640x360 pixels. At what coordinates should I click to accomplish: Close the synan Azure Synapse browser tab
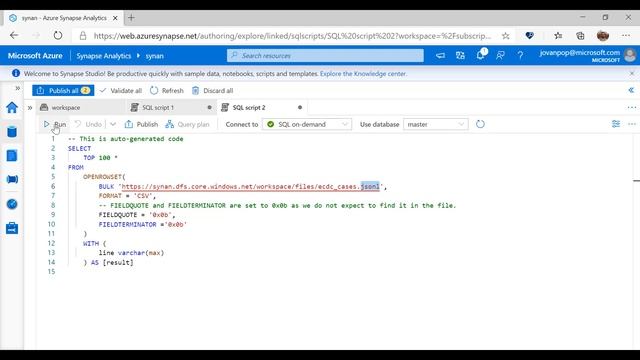point(115,18)
